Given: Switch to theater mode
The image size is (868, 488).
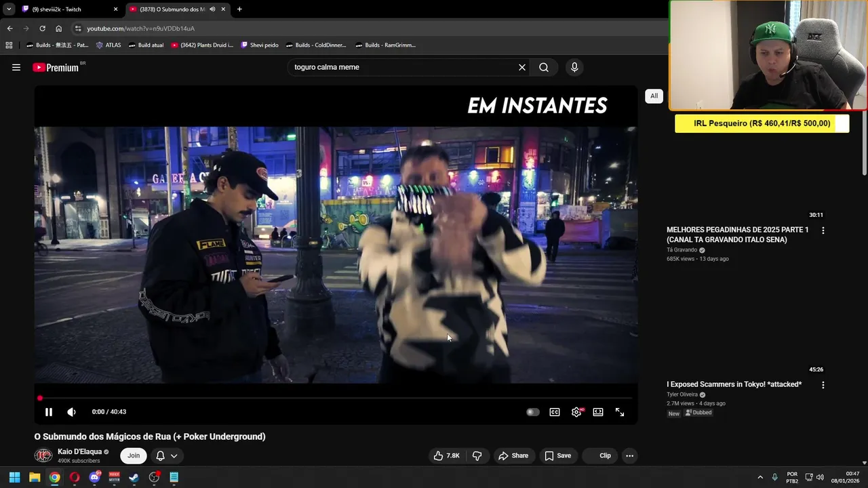Looking at the screenshot, I should click(x=598, y=411).
